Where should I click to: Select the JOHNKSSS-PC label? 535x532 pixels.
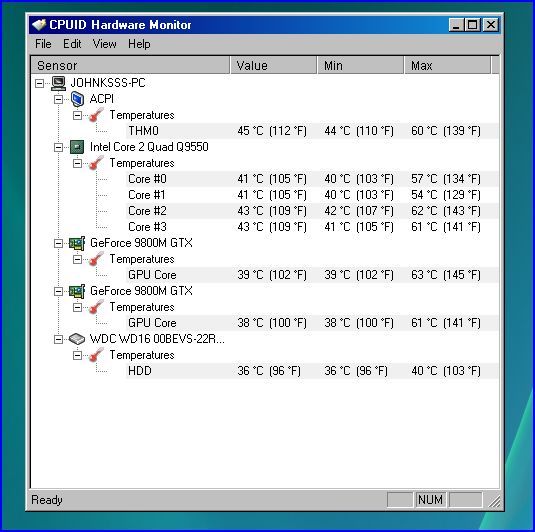pyautogui.click(x=108, y=83)
